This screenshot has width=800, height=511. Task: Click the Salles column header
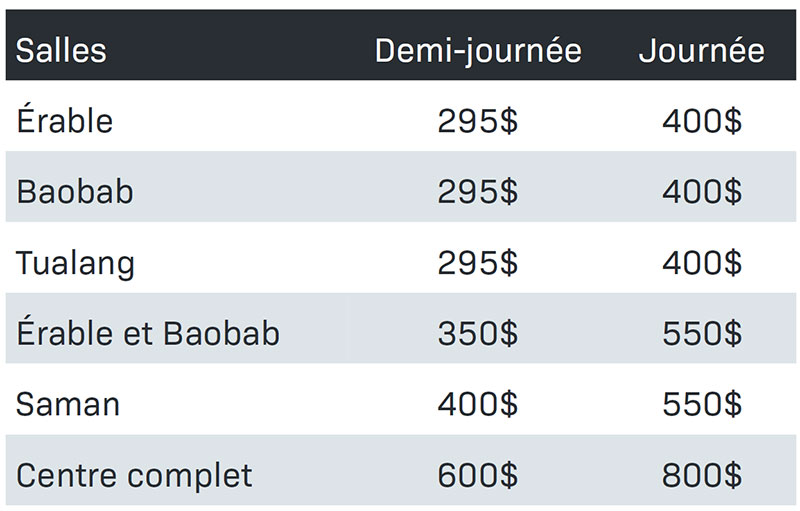click(61, 50)
